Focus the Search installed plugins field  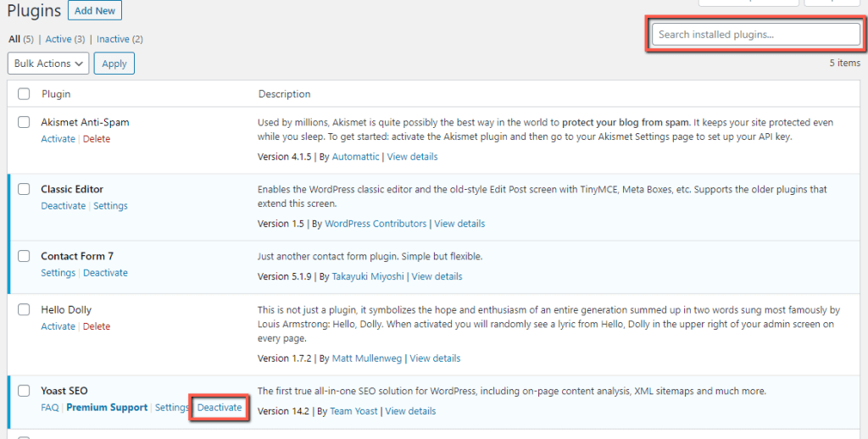755,34
